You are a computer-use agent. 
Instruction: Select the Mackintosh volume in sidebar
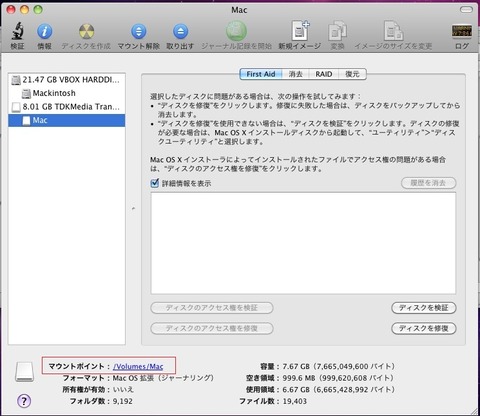(x=67, y=93)
